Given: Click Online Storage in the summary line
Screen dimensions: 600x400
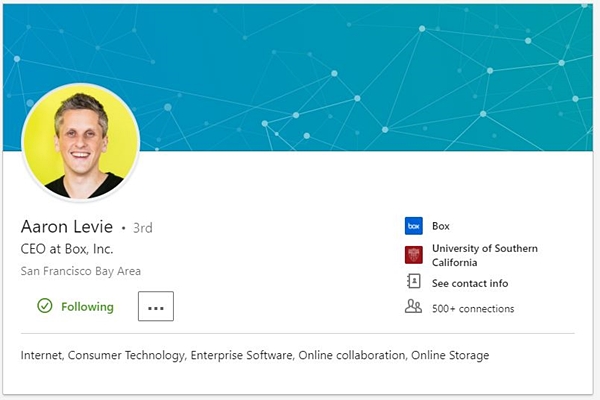Looking at the screenshot, I should click(450, 355).
